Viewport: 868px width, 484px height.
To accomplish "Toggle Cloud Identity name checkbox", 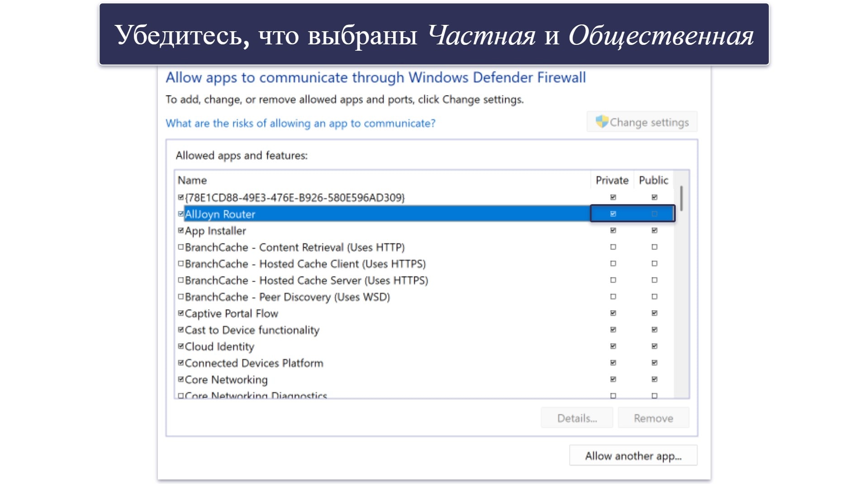I will point(181,346).
